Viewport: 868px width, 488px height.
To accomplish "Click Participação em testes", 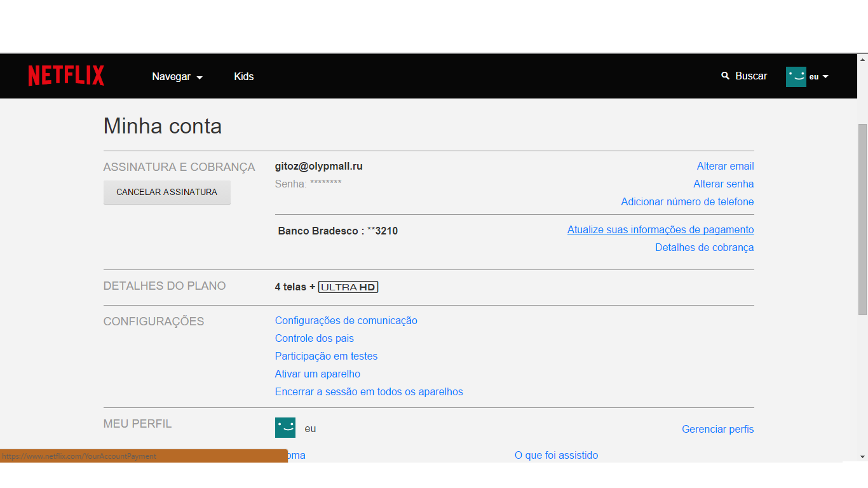I will pos(327,356).
